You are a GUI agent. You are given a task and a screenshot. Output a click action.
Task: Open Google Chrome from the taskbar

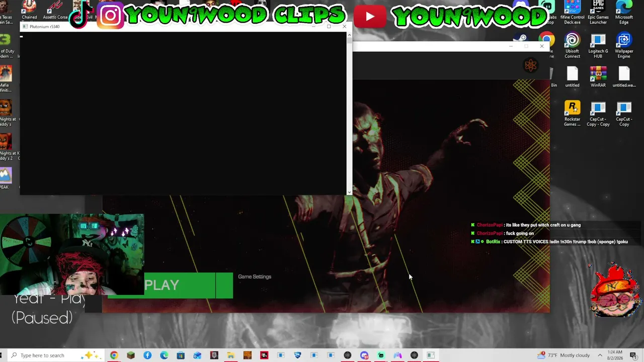[114, 355]
